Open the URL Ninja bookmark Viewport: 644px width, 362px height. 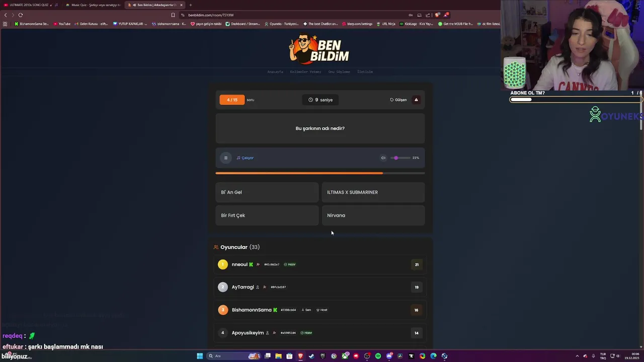[386, 24]
